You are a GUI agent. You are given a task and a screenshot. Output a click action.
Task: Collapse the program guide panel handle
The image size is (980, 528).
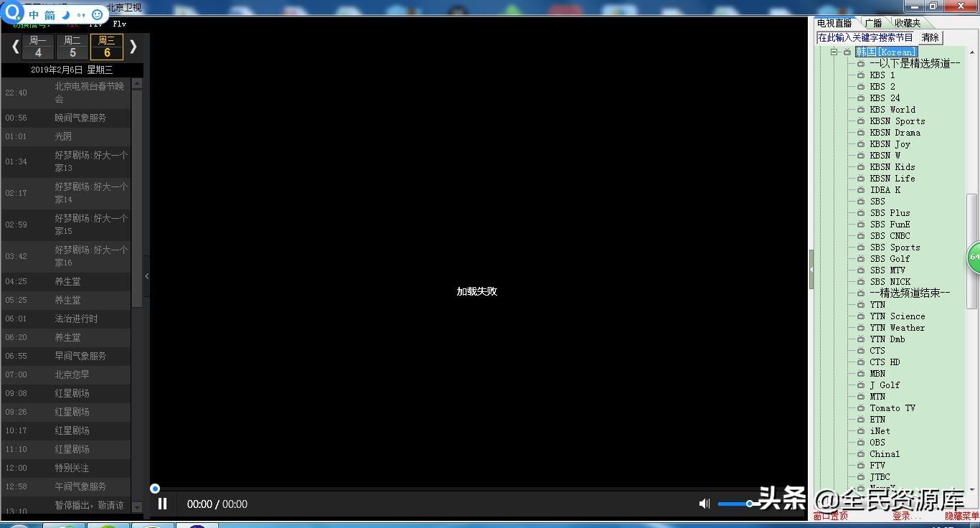click(x=146, y=275)
